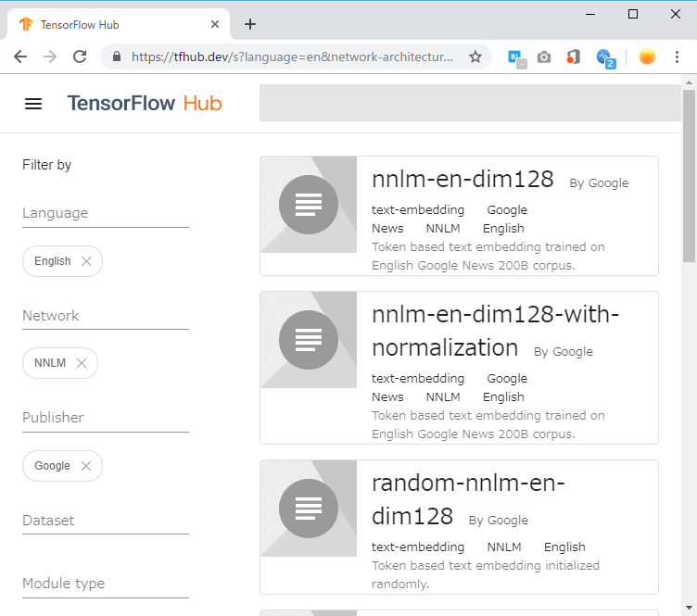
Task: Click nnlm-en-dim128-with-normalization card thumbnail
Action: [x=309, y=340]
